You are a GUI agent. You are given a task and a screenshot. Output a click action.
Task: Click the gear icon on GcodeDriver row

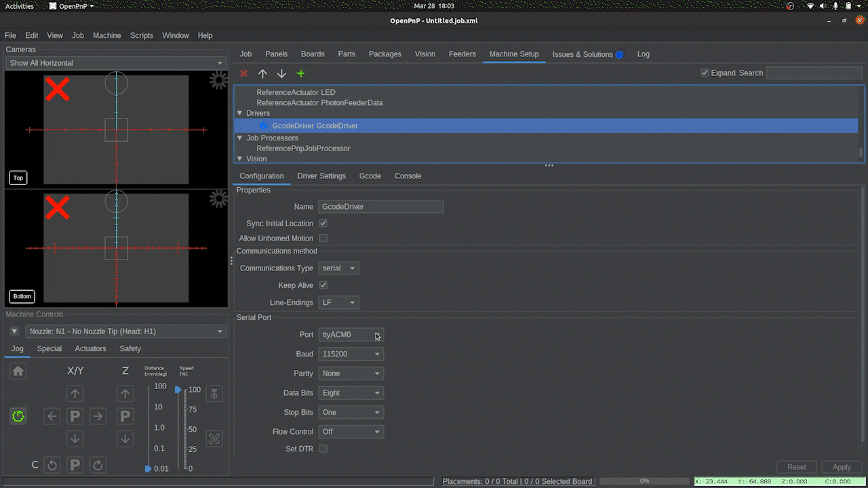pyautogui.click(x=264, y=125)
